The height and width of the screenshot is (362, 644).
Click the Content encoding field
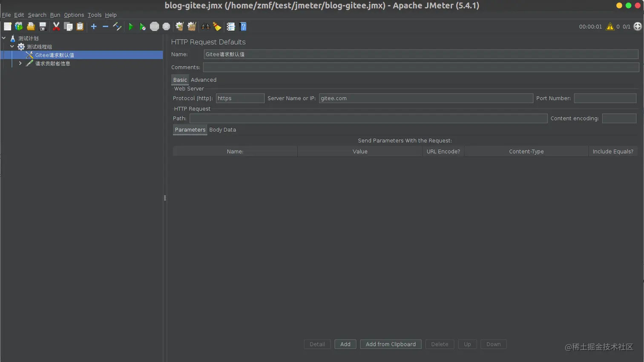tap(619, 118)
